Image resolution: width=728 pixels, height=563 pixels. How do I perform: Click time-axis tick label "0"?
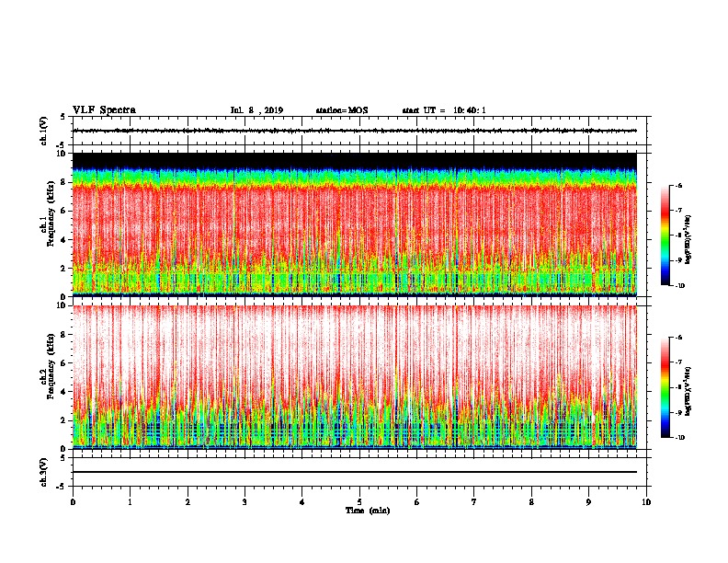coord(73,502)
